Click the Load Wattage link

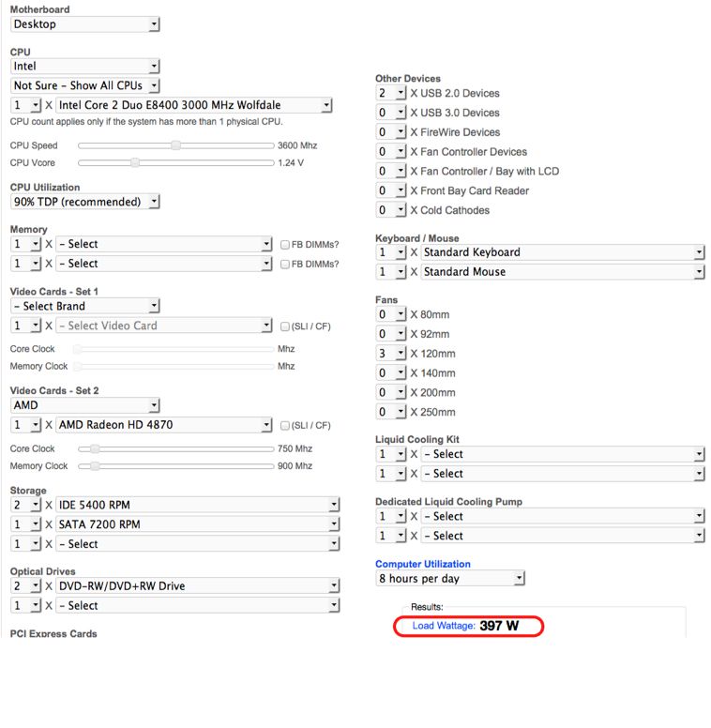coord(444,626)
